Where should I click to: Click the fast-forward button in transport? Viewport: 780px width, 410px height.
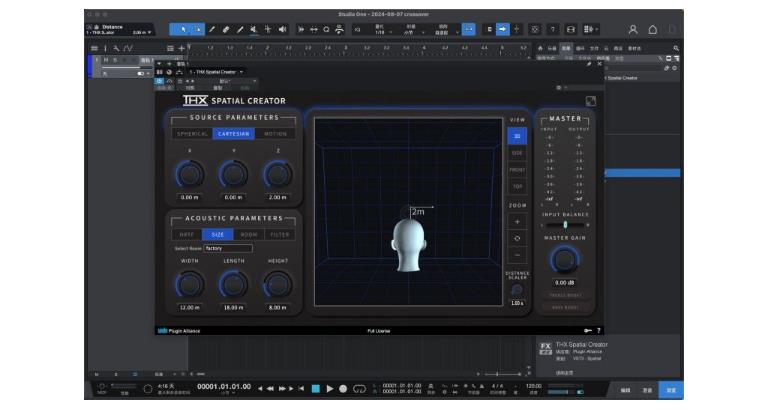pyautogui.click(x=282, y=389)
